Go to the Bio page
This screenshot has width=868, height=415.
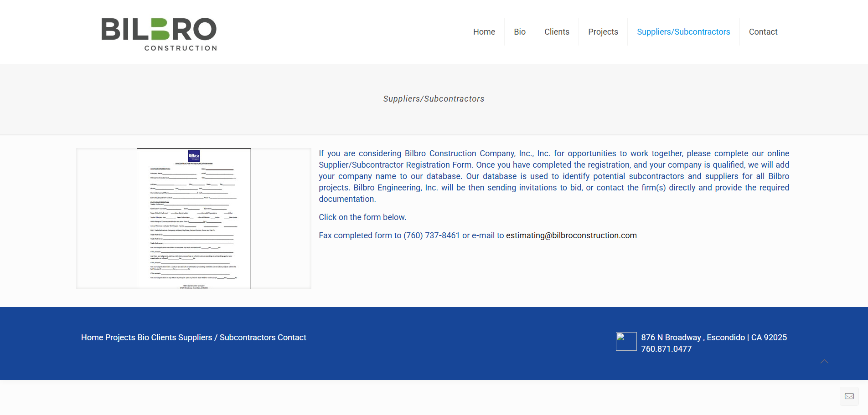point(519,32)
